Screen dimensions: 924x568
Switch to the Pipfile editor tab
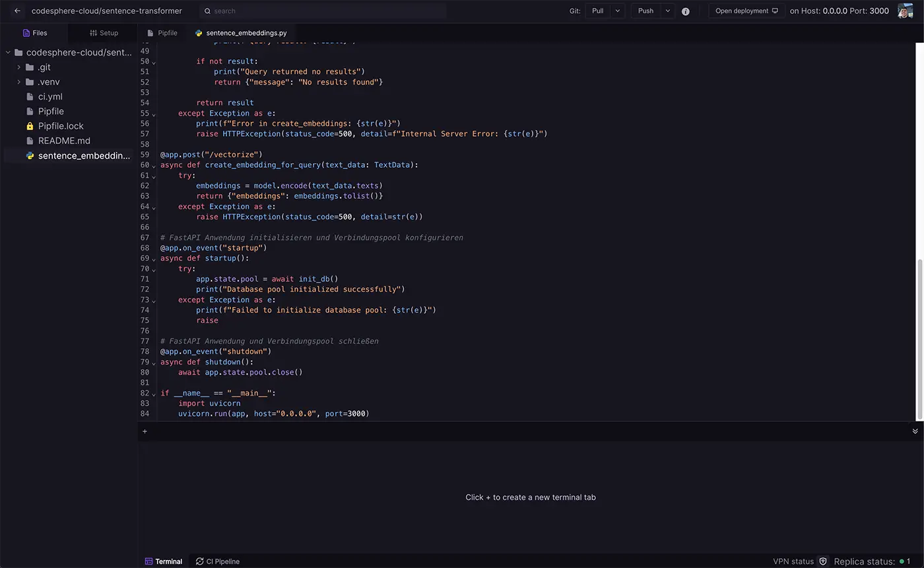click(162, 33)
